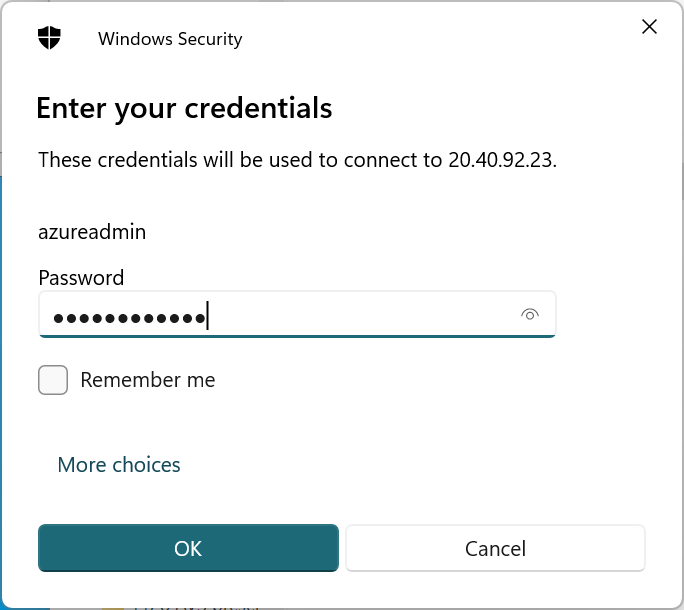
Task: Click the teal underline of the password field
Action: 297,336
